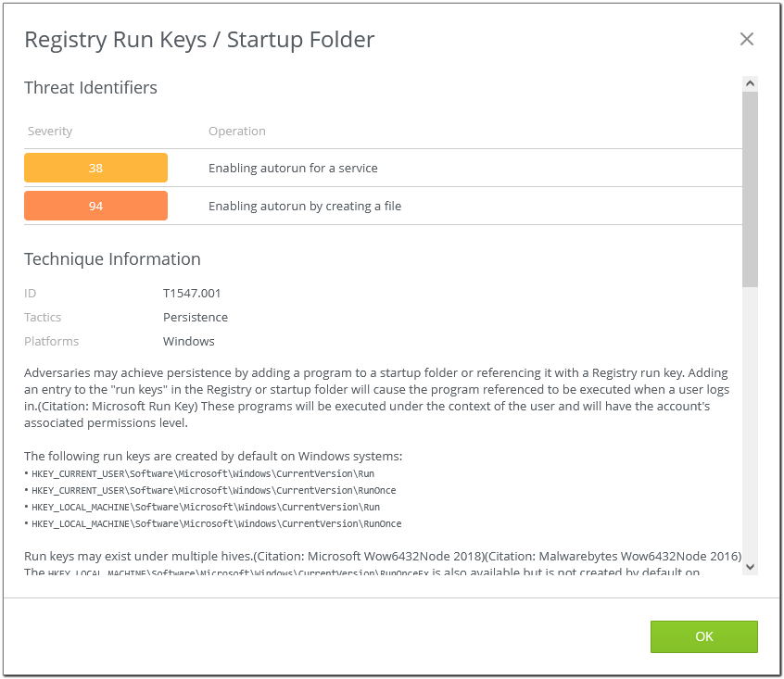
Task: Click the severity 38 yellow badge
Action: [96, 168]
